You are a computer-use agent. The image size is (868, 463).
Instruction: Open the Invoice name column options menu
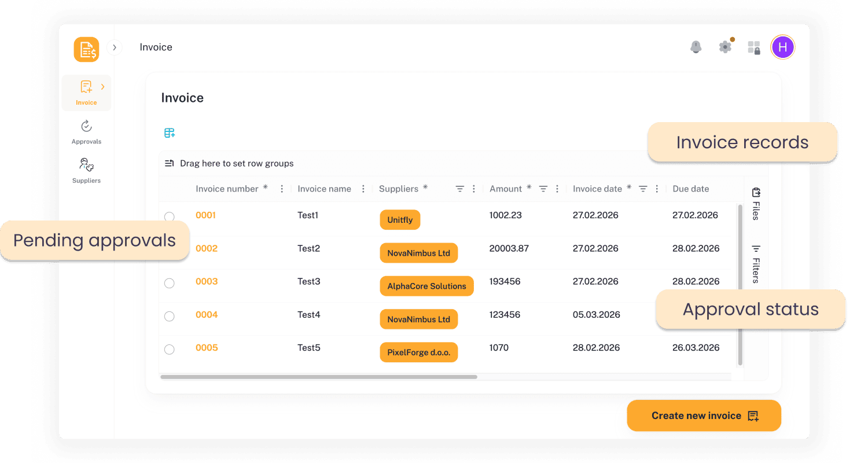click(363, 189)
